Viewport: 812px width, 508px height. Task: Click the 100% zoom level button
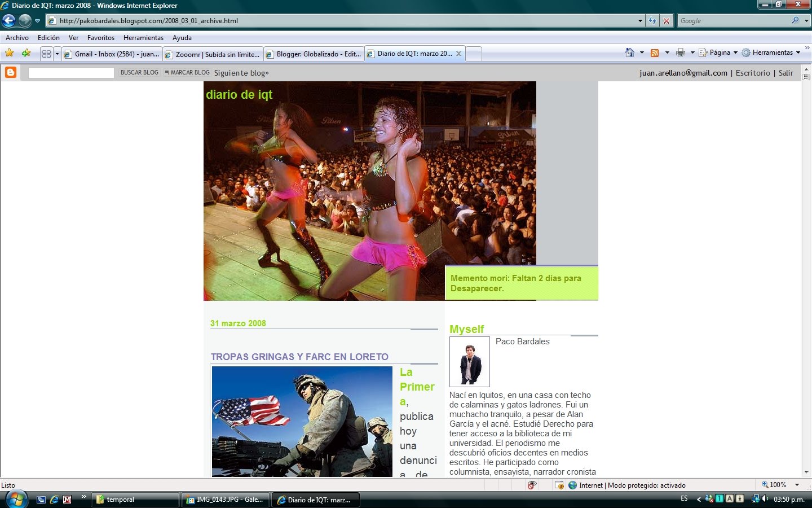(x=774, y=485)
